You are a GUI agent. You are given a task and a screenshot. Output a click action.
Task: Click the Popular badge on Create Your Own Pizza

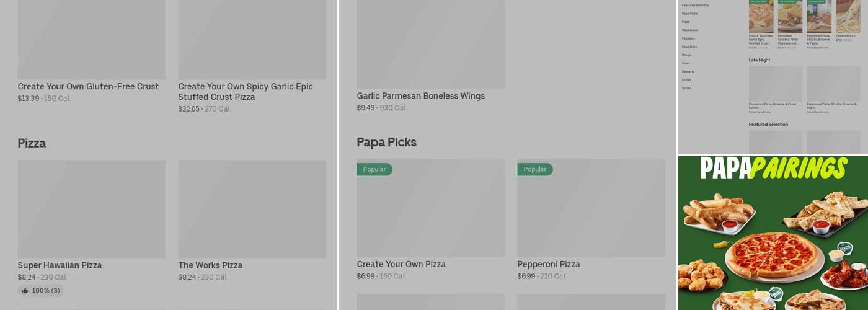(374, 169)
